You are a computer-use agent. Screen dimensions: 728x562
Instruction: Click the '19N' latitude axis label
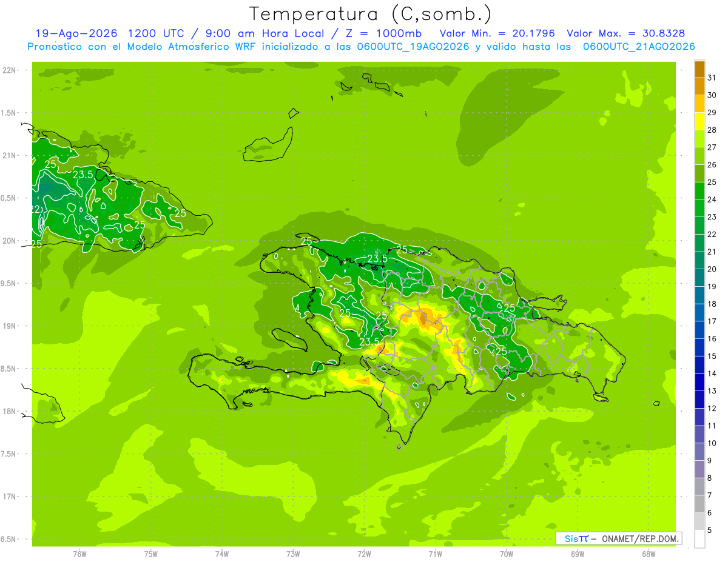pos(8,326)
